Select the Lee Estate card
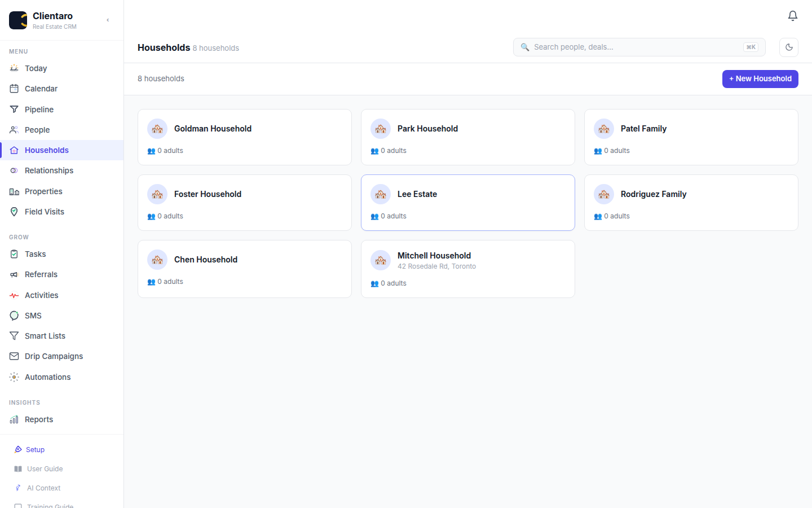 click(467, 203)
